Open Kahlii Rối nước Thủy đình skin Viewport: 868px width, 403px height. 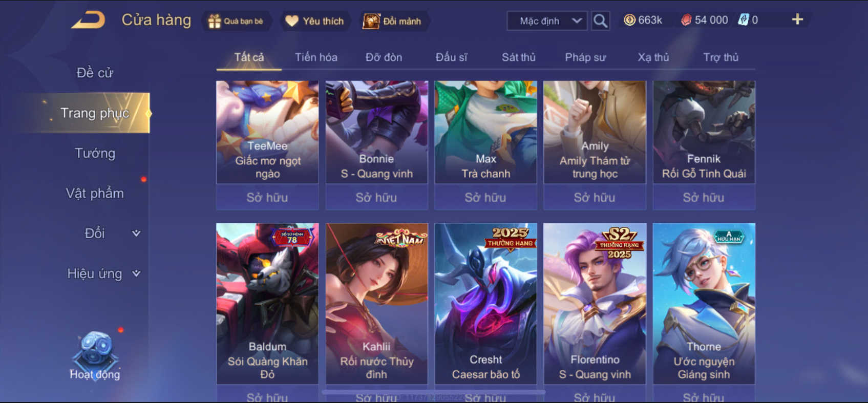click(x=376, y=303)
